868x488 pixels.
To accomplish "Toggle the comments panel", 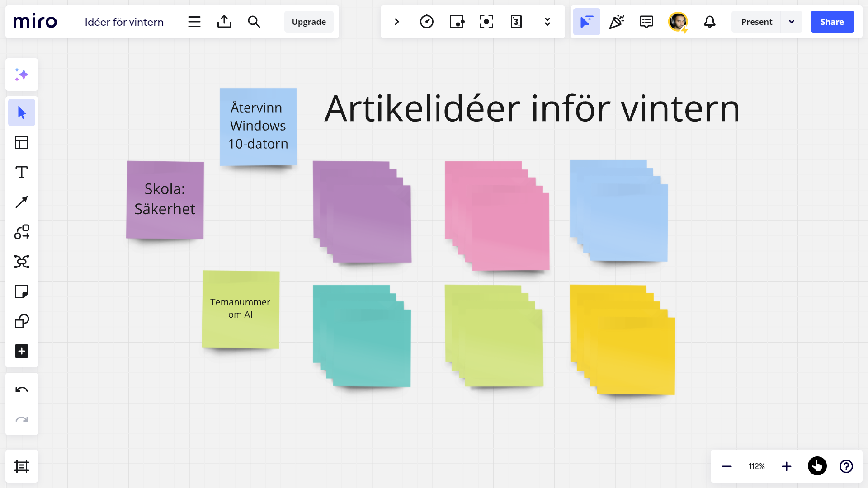I will 646,22.
